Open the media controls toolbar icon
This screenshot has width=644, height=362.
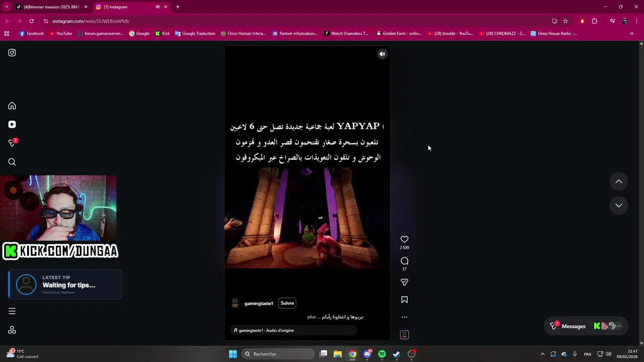click(x=612, y=21)
